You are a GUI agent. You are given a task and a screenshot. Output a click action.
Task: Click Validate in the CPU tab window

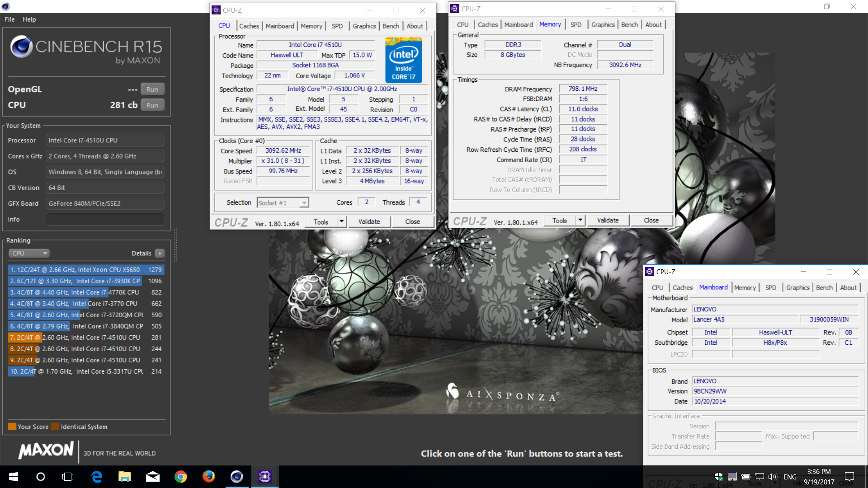tap(369, 221)
